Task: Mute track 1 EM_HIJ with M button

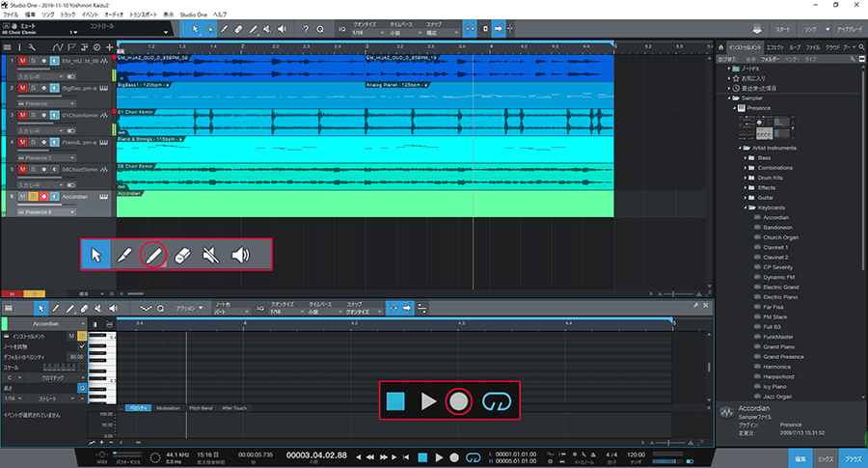Action: coord(22,62)
